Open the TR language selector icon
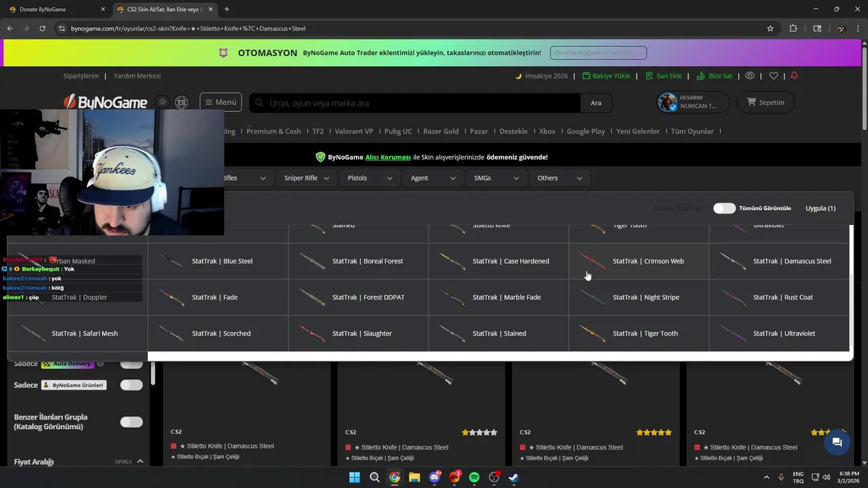The image size is (868, 488). (181, 102)
